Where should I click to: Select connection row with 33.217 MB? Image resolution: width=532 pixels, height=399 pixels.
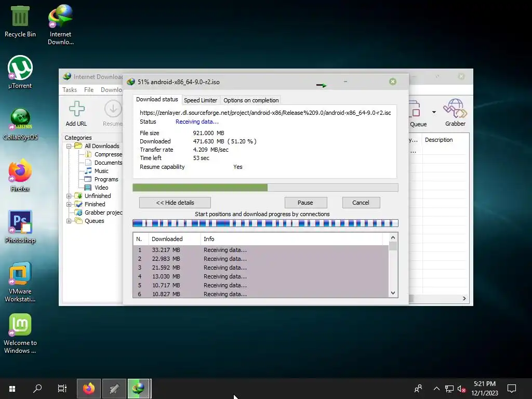point(261,250)
